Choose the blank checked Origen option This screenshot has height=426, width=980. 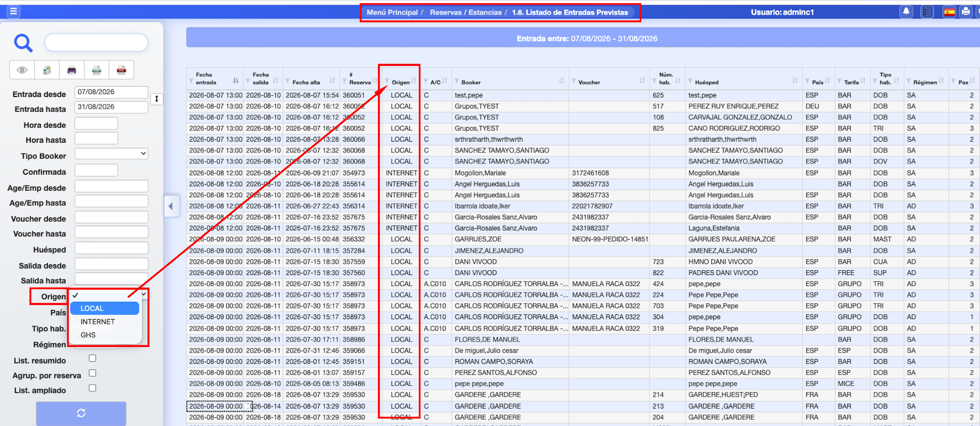pos(105,295)
